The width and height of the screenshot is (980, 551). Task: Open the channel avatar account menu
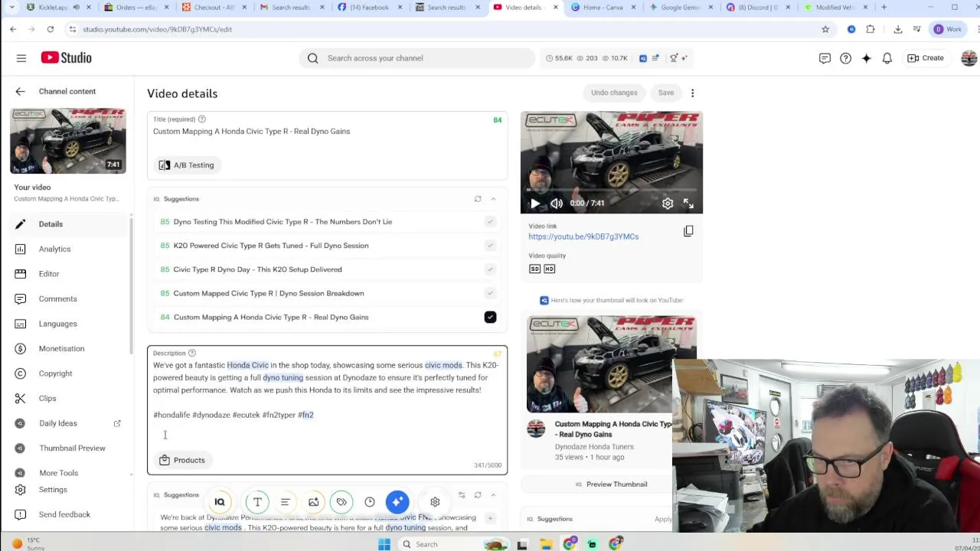point(969,58)
